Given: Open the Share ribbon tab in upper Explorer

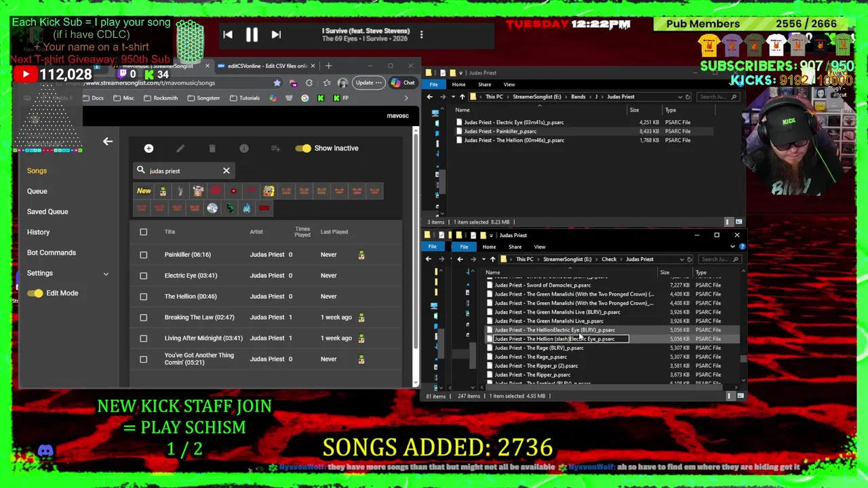Looking at the screenshot, I should pyautogui.click(x=484, y=85).
